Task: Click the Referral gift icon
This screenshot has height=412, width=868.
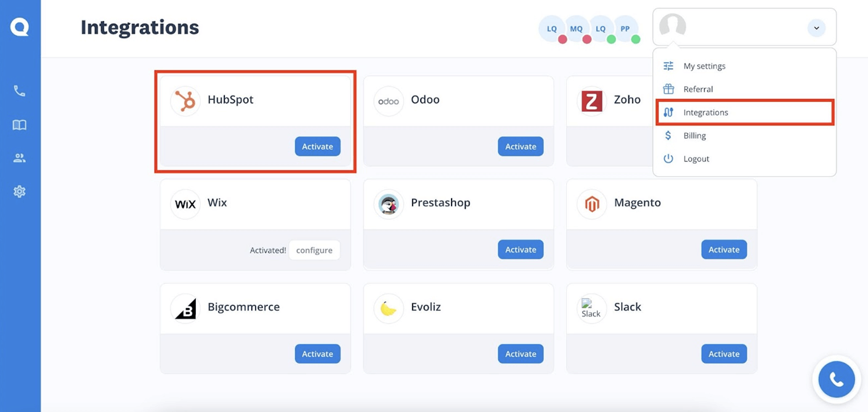Action: pyautogui.click(x=668, y=89)
